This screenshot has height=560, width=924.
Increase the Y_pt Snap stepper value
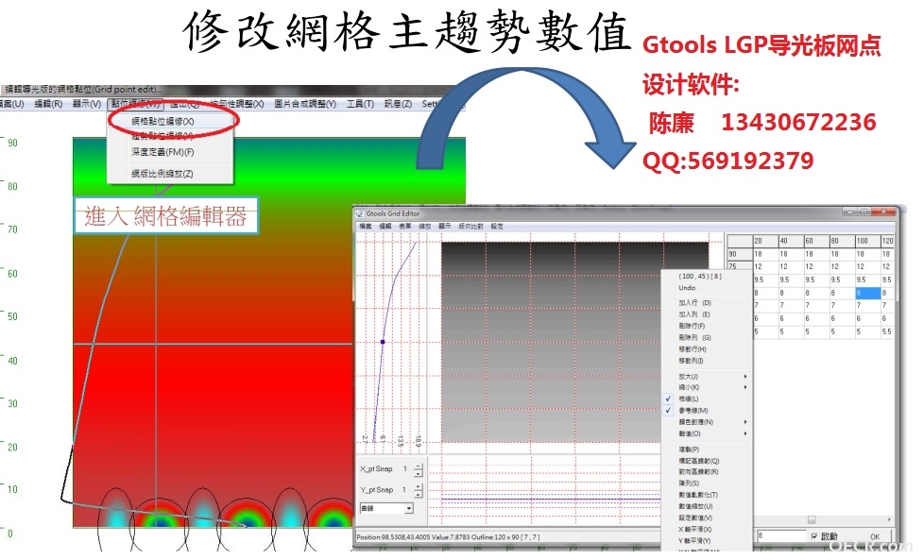tap(419, 487)
